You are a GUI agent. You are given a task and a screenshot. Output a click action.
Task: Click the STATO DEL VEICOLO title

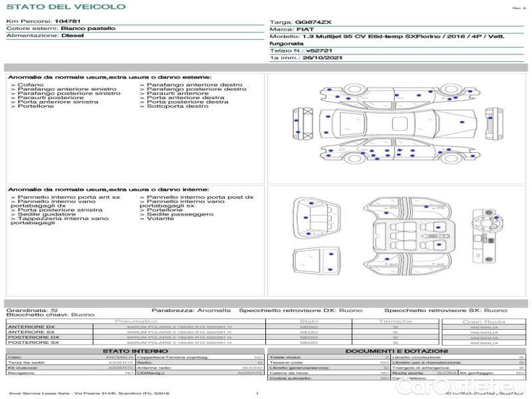click(x=66, y=7)
